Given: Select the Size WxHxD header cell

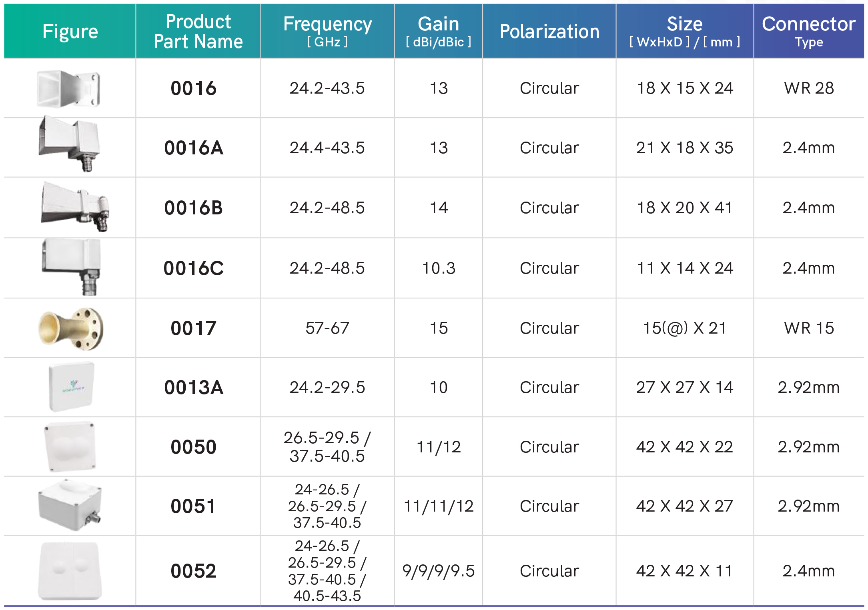Looking at the screenshot, I should point(685,32).
